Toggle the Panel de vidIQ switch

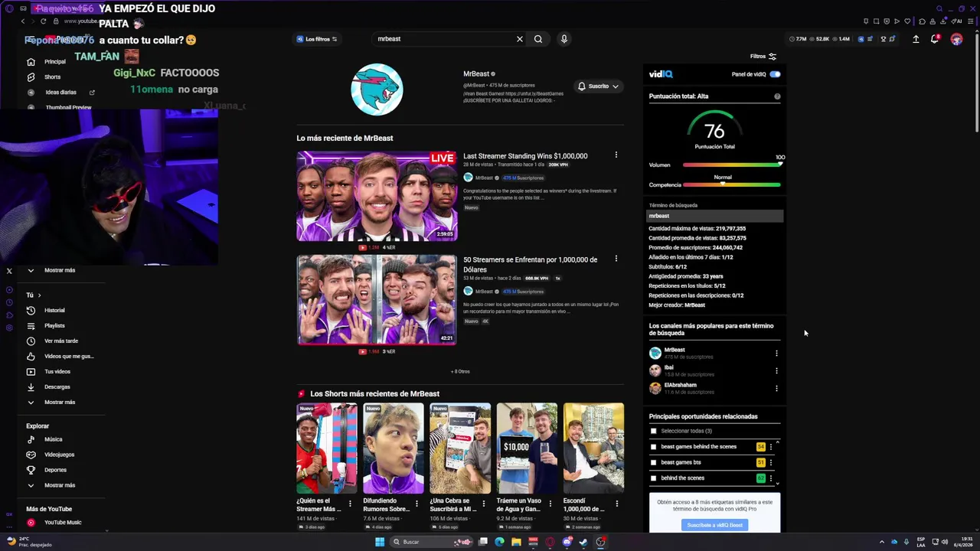pos(775,74)
